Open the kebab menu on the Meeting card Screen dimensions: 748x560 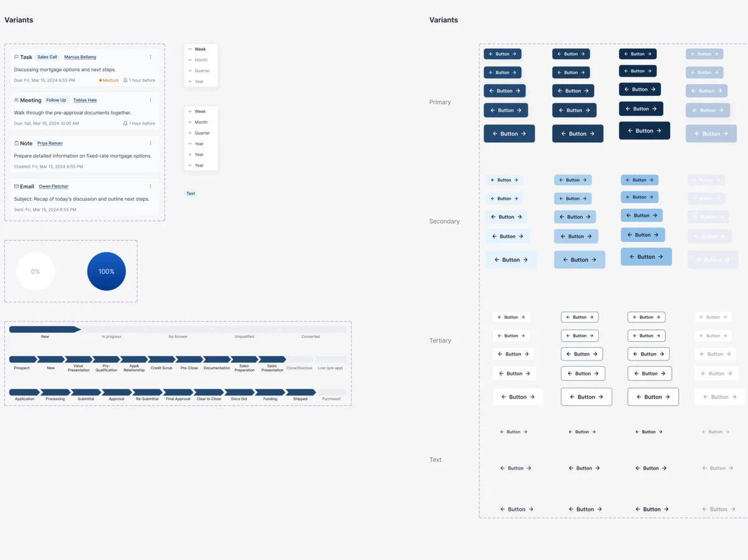click(x=150, y=100)
